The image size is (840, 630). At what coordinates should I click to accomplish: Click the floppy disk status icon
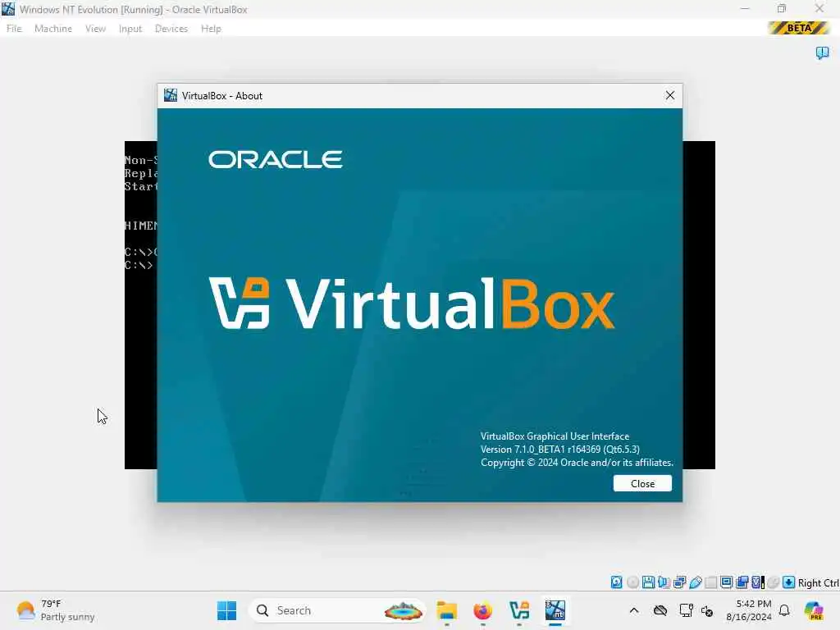click(648, 582)
